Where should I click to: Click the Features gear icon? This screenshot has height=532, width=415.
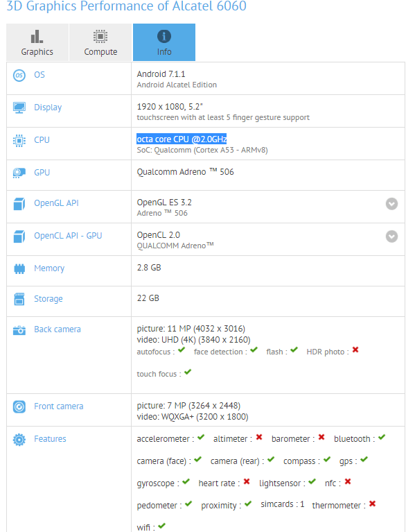(x=19, y=440)
